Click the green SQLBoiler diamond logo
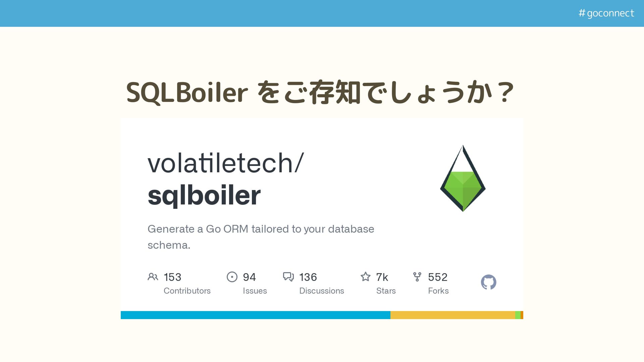Image resolution: width=644 pixels, height=362 pixels. coord(463,181)
